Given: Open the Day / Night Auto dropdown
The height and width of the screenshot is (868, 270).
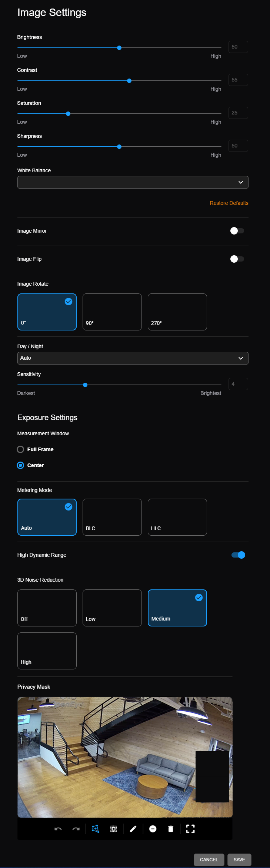Looking at the screenshot, I should pyautogui.click(x=133, y=358).
